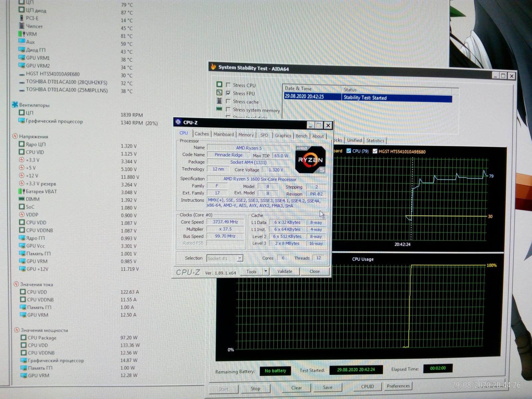Click the PCI-E sensor icon
Image resolution: width=532 pixels, height=399 pixels.
pyautogui.click(x=22, y=18)
